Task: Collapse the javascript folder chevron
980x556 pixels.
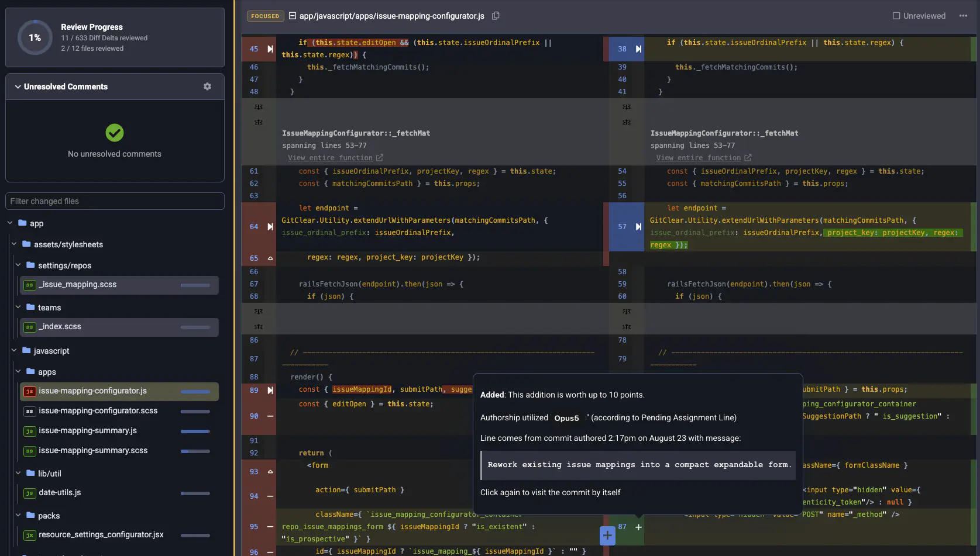Action: [x=14, y=350]
